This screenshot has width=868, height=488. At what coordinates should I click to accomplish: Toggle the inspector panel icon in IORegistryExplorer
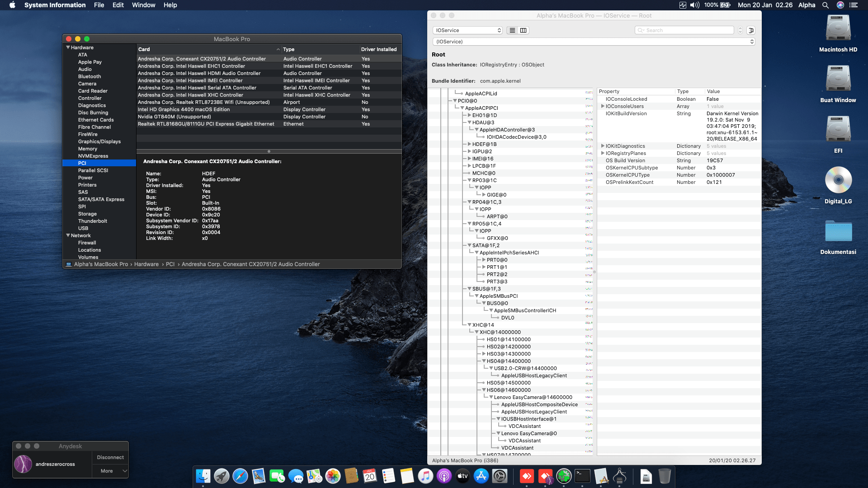click(x=751, y=30)
